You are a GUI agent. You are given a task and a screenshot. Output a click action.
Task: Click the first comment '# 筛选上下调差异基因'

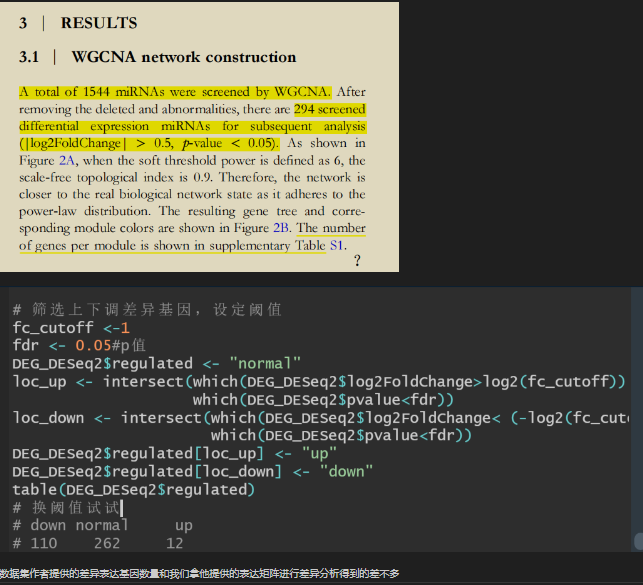147,310
